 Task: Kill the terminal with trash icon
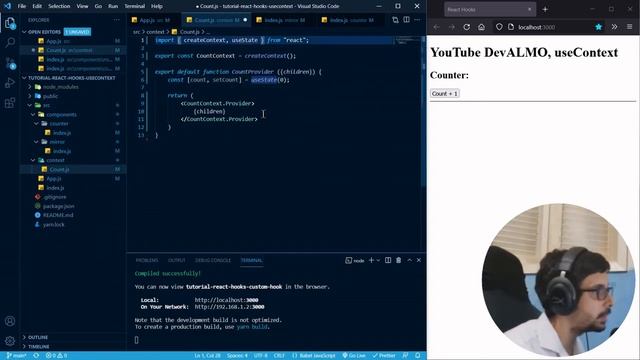point(398,260)
